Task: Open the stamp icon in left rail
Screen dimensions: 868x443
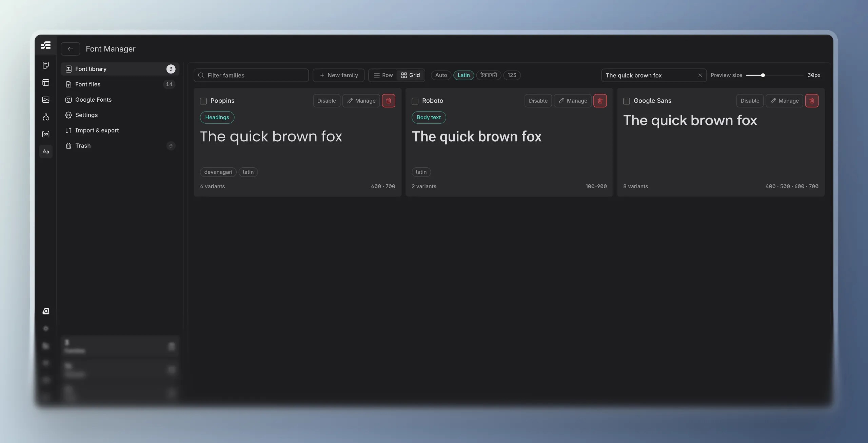Action: [x=46, y=117]
